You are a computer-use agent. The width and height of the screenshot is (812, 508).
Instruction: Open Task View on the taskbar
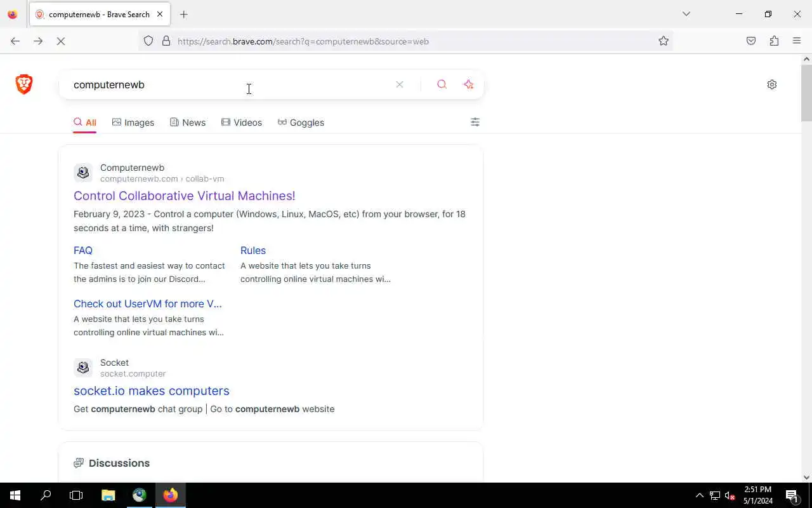pos(76,495)
